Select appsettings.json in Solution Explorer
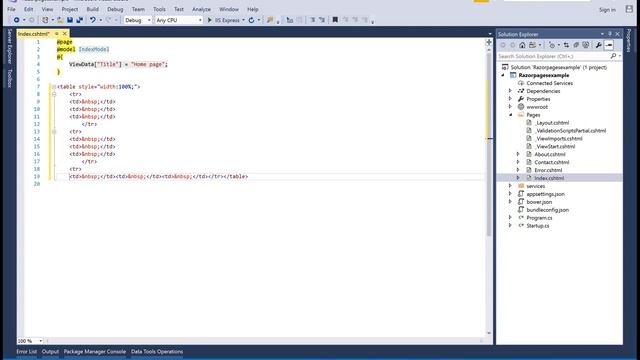The height and width of the screenshot is (360, 640). [x=545, y=194]
